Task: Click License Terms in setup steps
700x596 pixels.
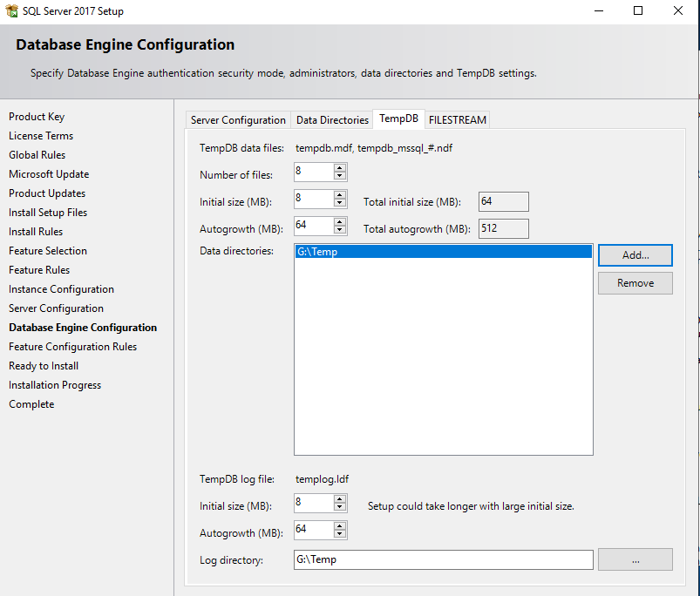Action: (x=41, y=136)
